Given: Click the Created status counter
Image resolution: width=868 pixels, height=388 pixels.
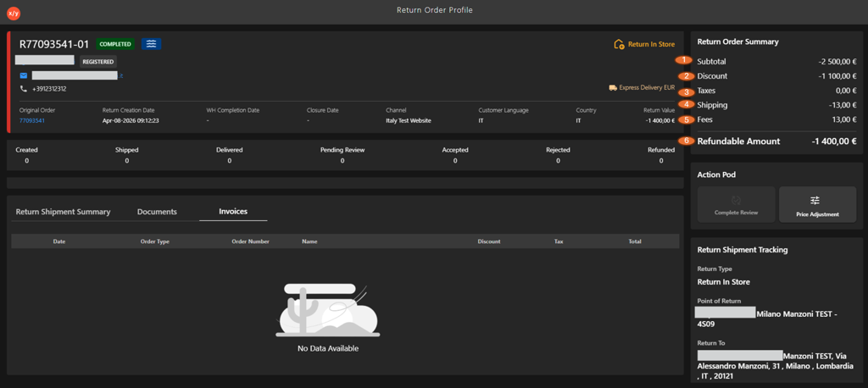Looking at the screenshot, I should [26, 155].
